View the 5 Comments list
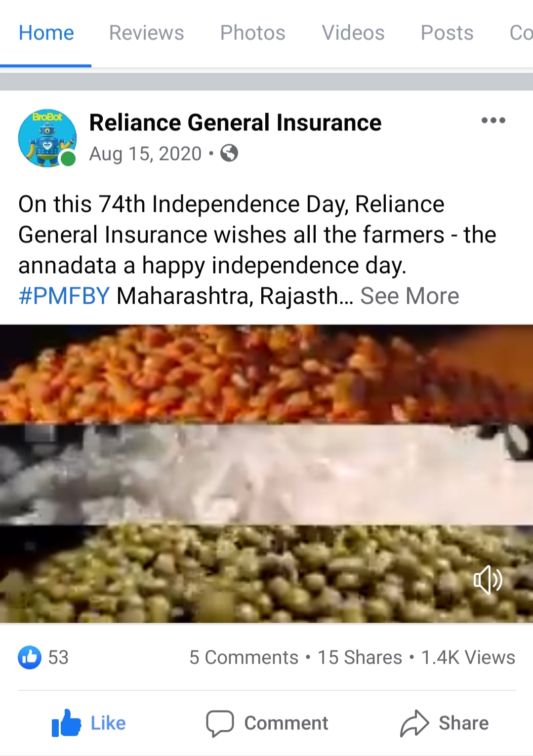 pyautogui.click(x=244, y=657)
